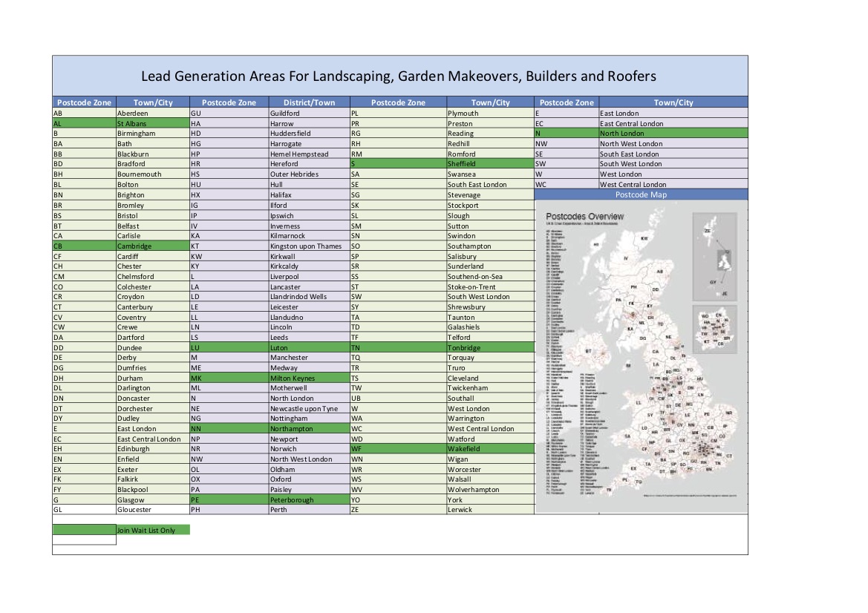Click the highlighted Peterborough cell
868x613 pixels.
coord(309,500)
